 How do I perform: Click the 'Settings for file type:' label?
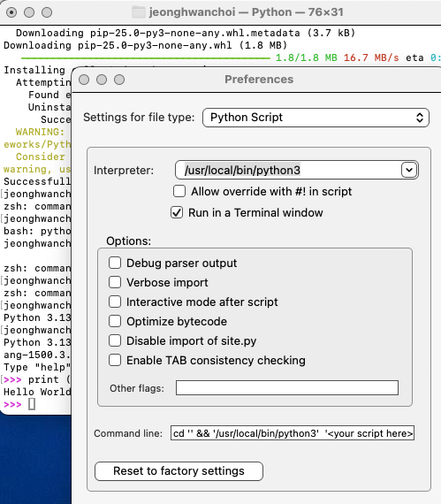139,118
